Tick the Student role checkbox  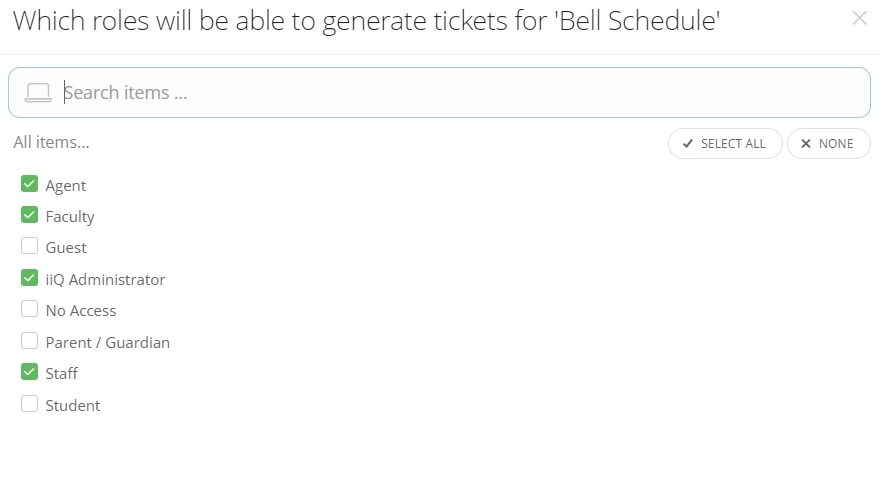point(29,404)
